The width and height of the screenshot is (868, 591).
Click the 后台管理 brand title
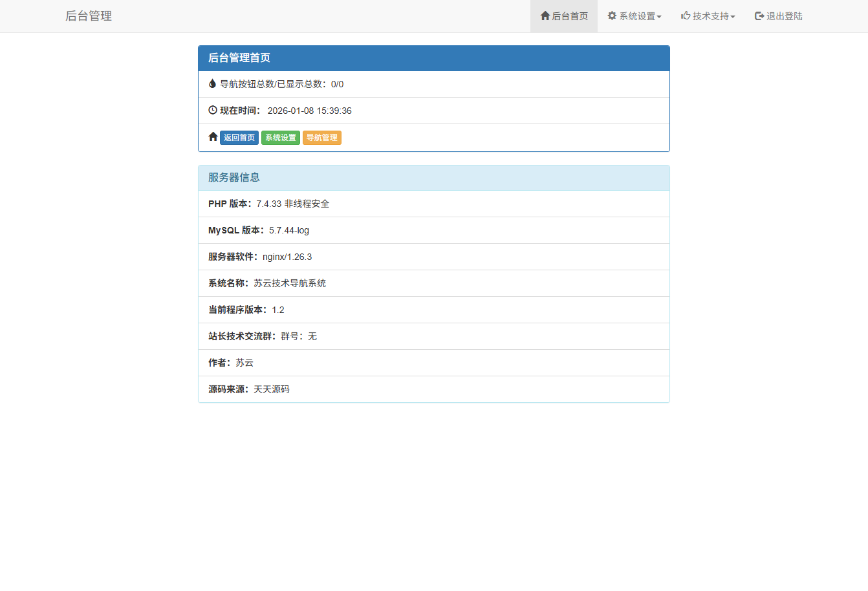point(89,16)
